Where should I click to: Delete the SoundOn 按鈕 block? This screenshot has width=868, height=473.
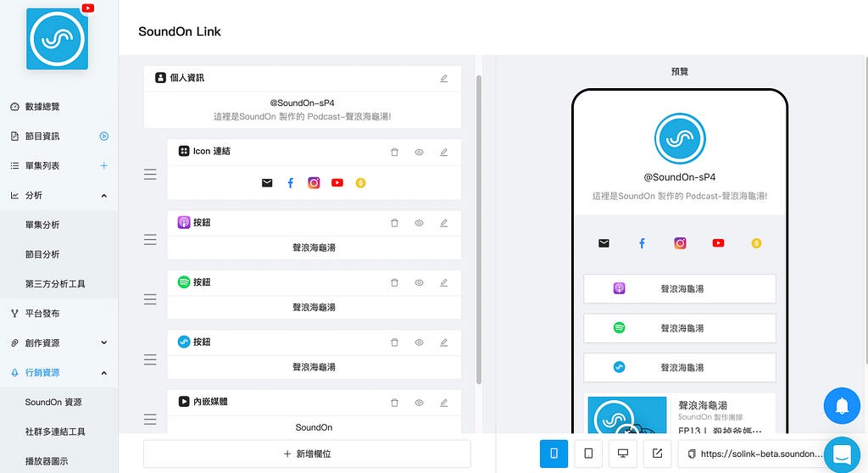395,342
